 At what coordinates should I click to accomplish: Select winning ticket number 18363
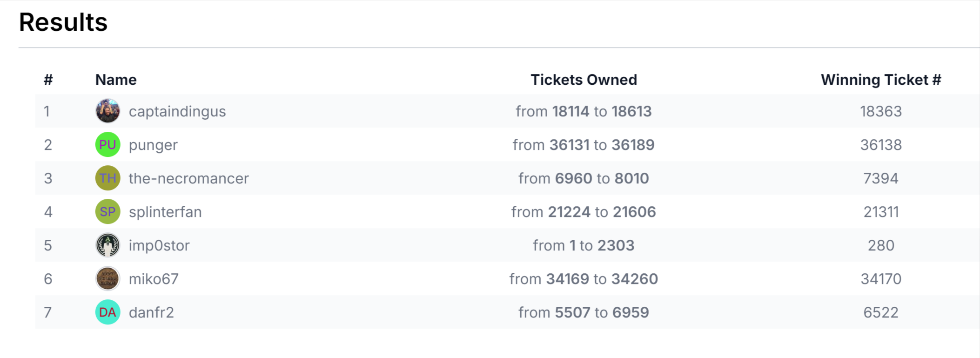[881, 111]
